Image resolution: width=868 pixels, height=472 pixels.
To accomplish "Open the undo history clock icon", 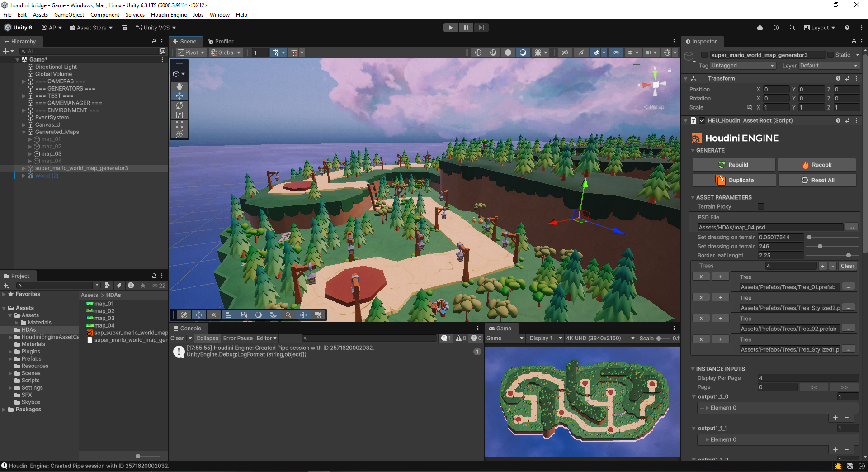I will coord(776,28).
